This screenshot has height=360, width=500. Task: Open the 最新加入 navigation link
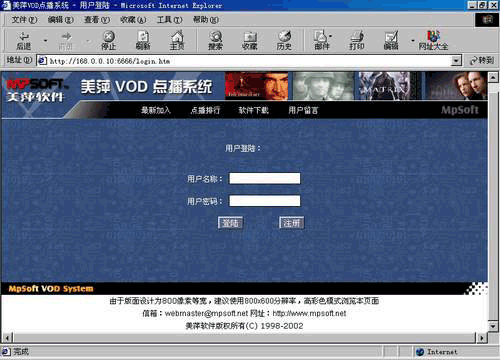pyautogui.click(x=156, y=110)
